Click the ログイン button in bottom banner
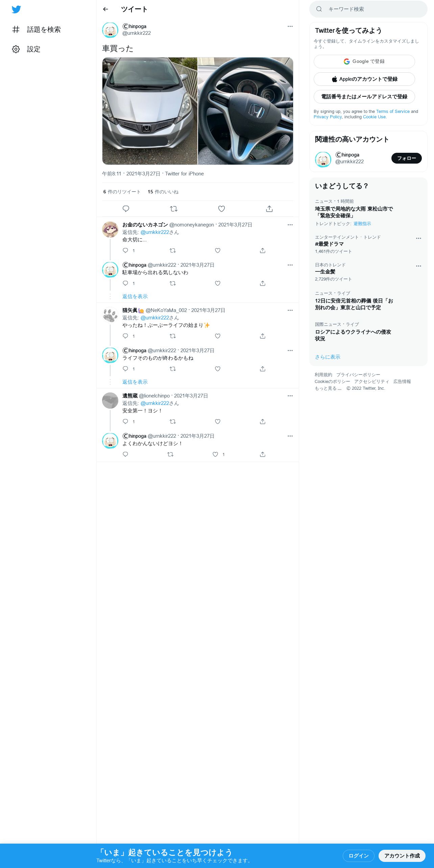434x868 pixels. pyautogui.click(x=358, y=855)
